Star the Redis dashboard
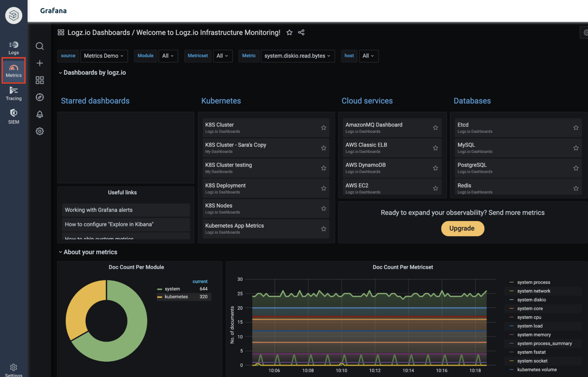The width and height of the screenshot is (588, 377). (576, 188)
